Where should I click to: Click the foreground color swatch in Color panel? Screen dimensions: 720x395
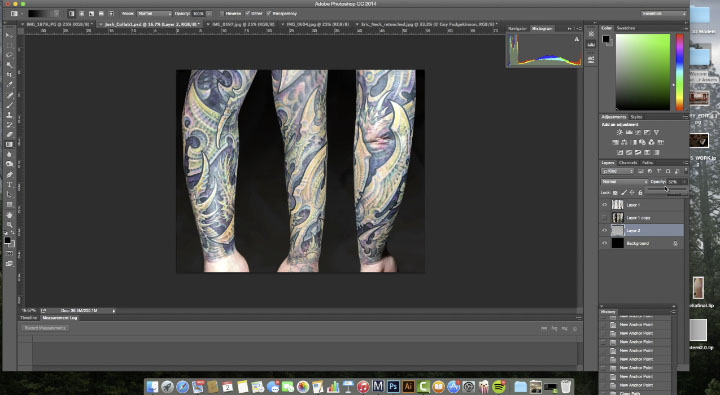pyautogui.click(x=606, y=39)
